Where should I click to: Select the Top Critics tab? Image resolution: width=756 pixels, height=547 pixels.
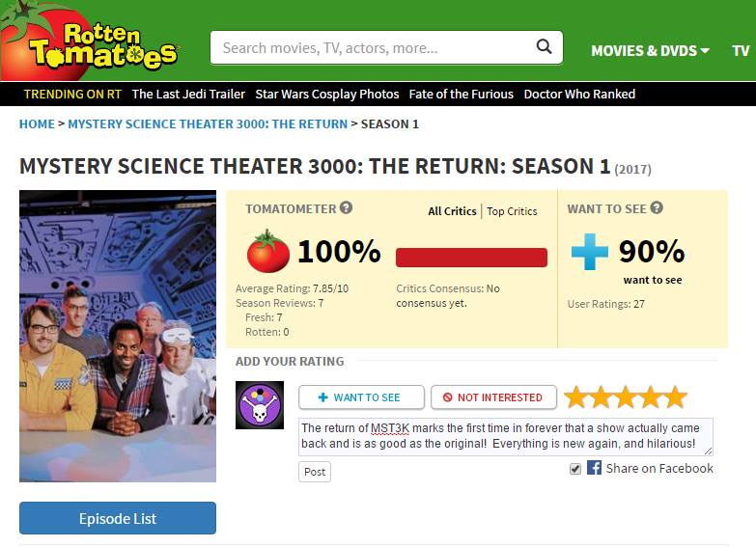(512, 211)
